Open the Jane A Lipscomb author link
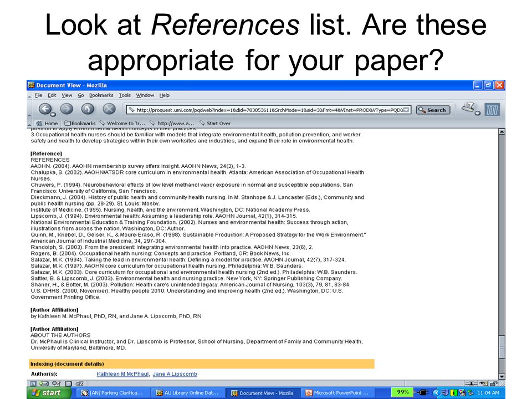This screenshot has width=532, height=399. point(175,374)
